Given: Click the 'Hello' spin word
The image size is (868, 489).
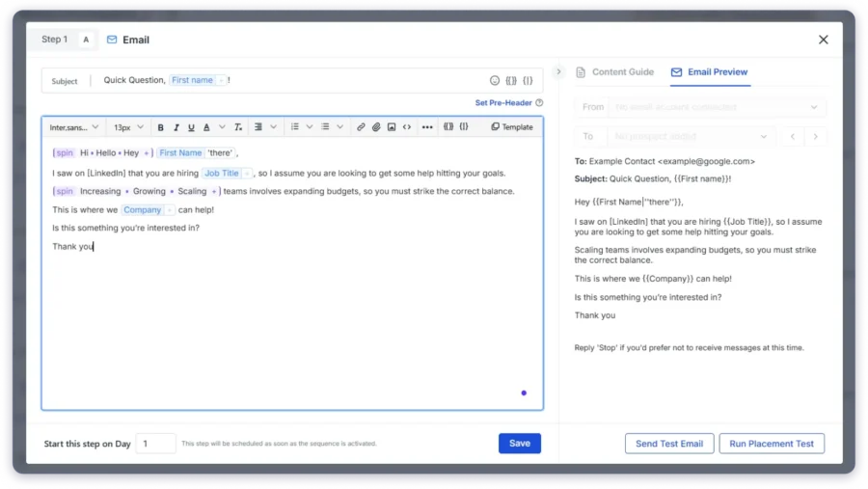Looking at the screenshot, I should [x=106, y=152].
